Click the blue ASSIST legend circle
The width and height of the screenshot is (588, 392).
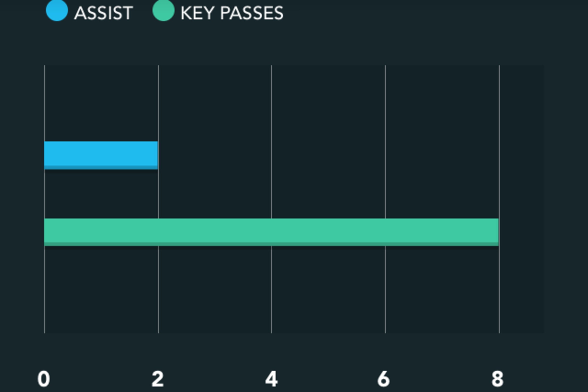pos(57,10)
